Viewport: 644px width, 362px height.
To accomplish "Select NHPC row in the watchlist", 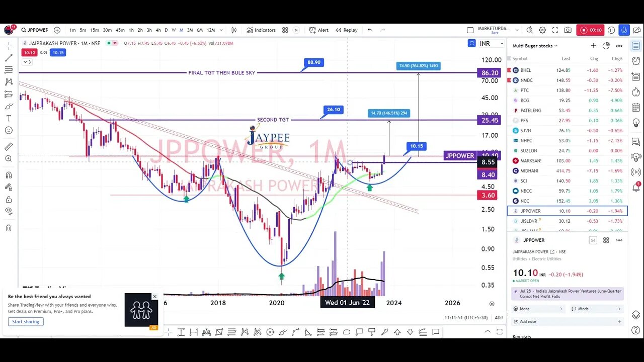I will click(568, 141).
